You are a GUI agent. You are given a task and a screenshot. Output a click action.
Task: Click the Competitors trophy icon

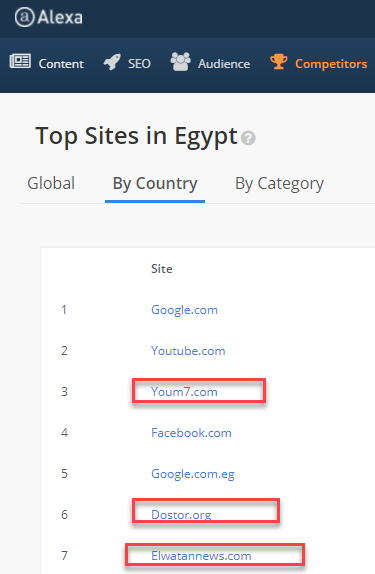(x=279, y=62)
